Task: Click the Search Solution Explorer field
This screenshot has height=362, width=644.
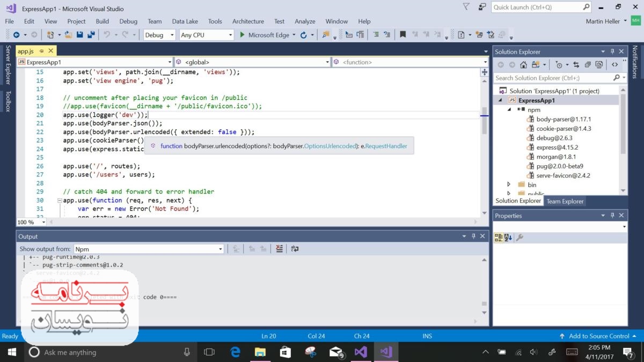Action: point(560,78)
